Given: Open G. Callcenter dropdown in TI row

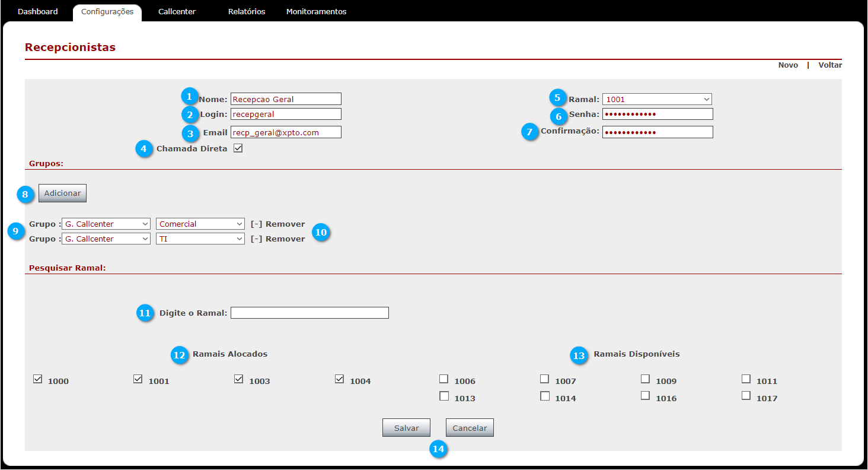Looking at the screenshot, I should coord(106,239).
